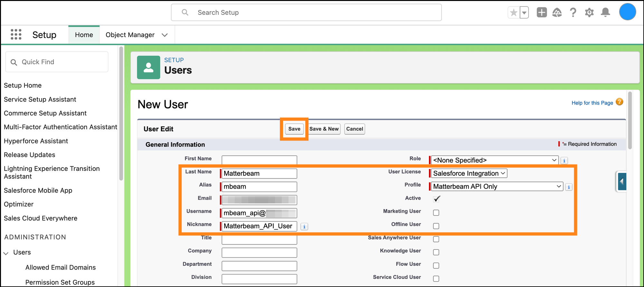Click the green Users page icon
The image size is (644, 287).
(148, 67)
